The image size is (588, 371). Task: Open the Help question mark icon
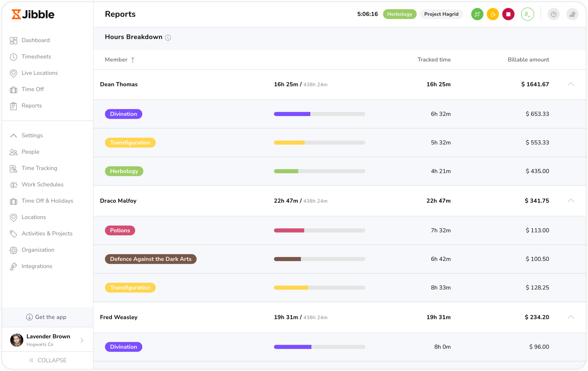tap(554, 14)
